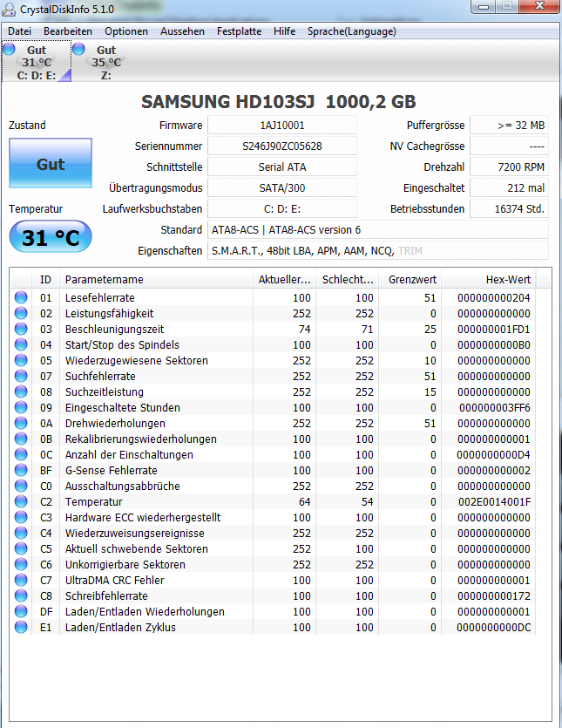Viewport: 562px width, 728px height.
Task: Click the Betriebsstunden value 16374 Std.
Action: point(509,209)
